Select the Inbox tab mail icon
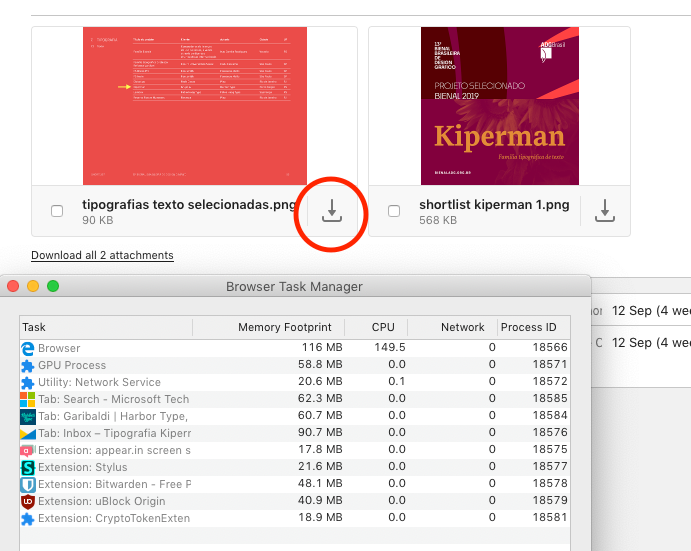Screen dimensions: 691x551 click(28, 433)
